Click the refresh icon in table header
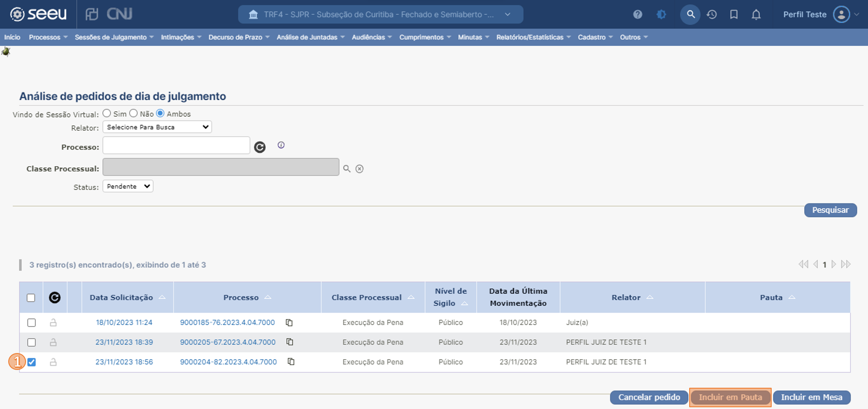 (55, 298)
